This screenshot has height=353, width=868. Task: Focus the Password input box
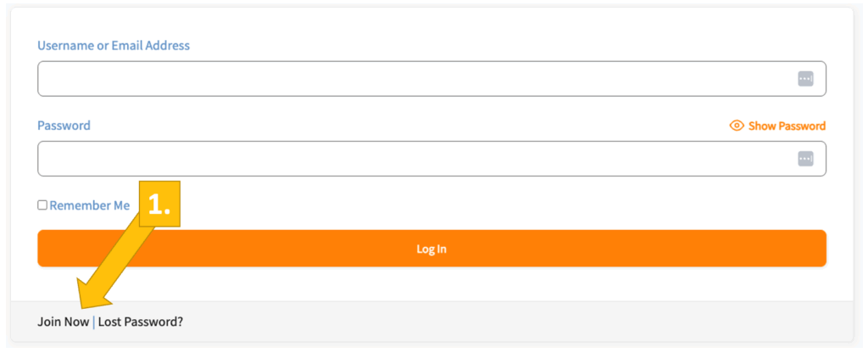point(407,159)
